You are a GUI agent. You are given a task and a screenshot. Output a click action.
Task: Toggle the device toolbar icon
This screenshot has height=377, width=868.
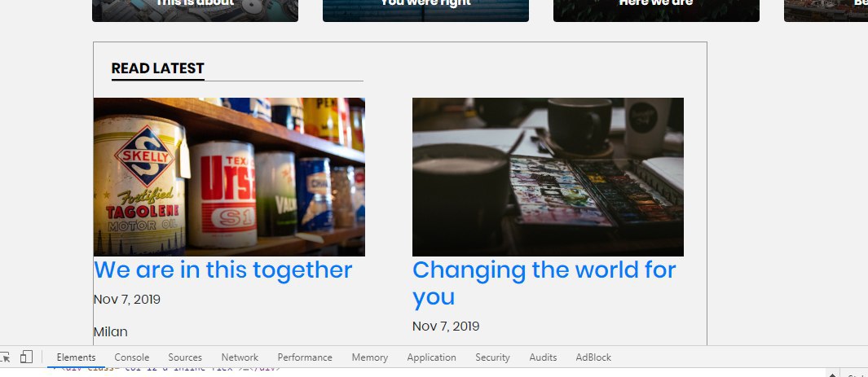point(26,357)
